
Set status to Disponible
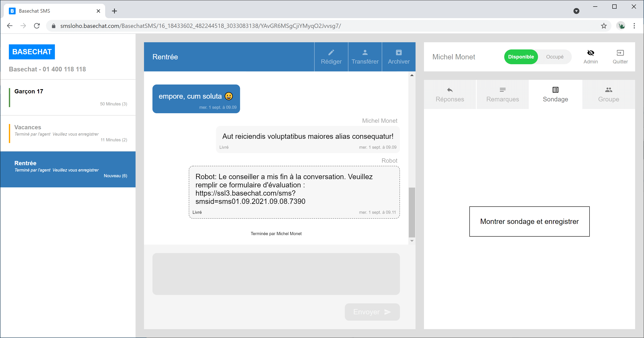[x=521, y=57]
